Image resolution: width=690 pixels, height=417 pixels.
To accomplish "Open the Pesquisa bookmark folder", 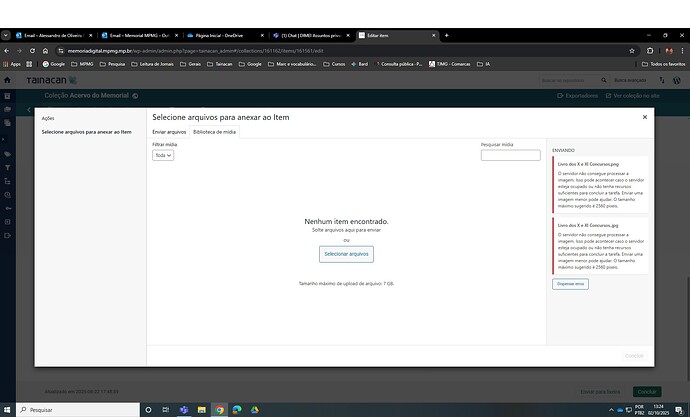I will [112, 64].
